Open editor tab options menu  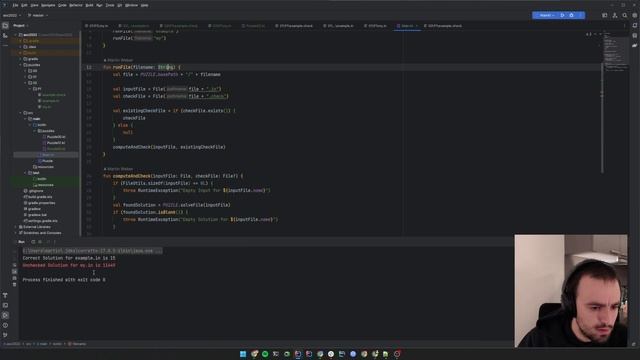[x=624, y=26]
